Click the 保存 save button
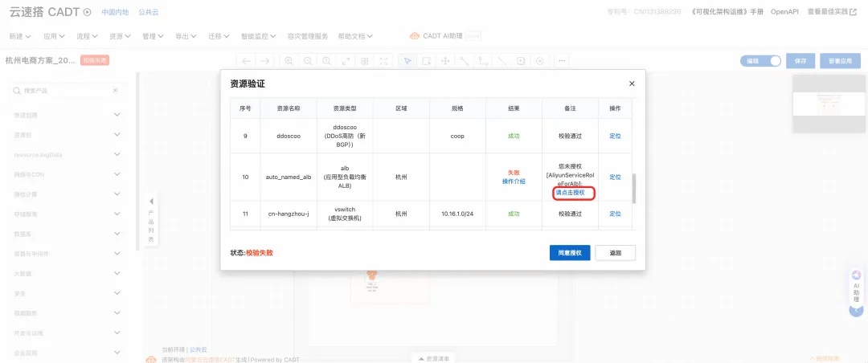Viewport: 868px width, 363px height. pos(800,61)
